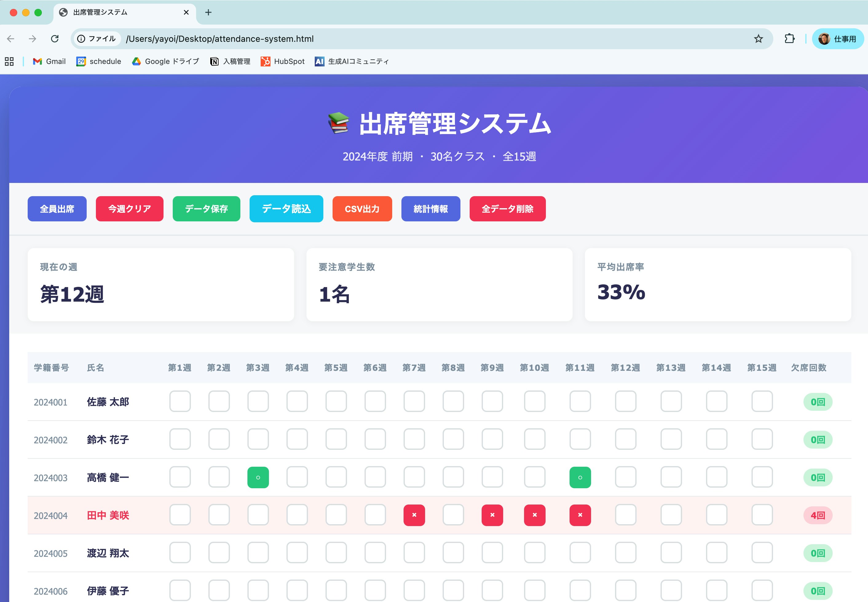Screen dimensions: 868x602
Task: Expand the bookmarks apps grid
Action: tap(9, 61)
